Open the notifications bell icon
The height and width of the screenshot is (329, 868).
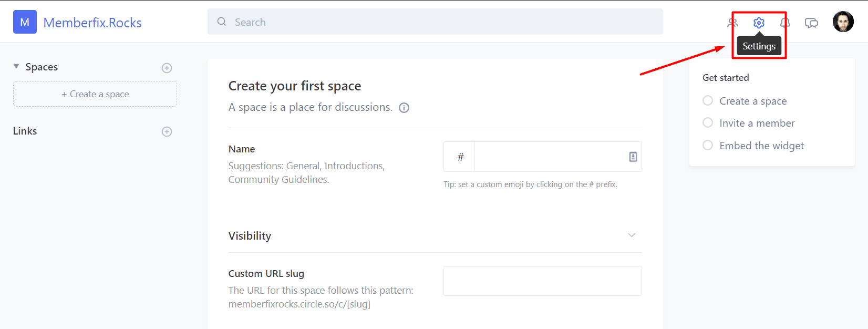[785, 23]
